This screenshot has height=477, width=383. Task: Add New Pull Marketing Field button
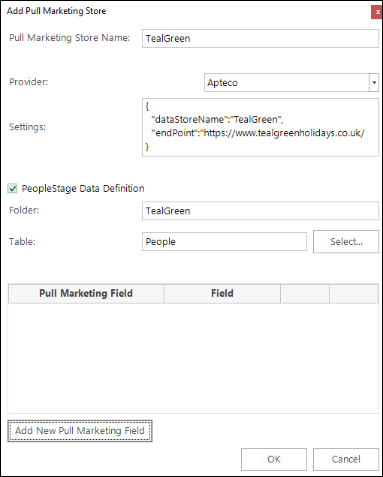(80, 431)
